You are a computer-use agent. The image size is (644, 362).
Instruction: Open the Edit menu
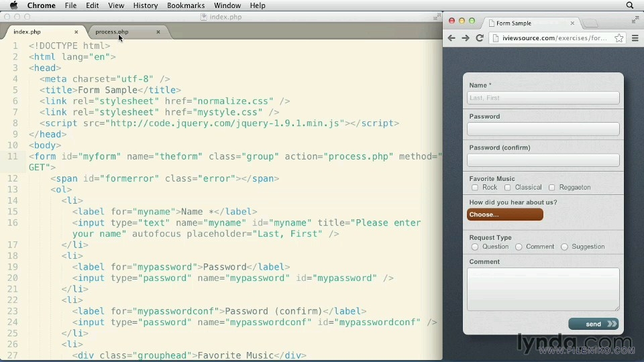92,5
